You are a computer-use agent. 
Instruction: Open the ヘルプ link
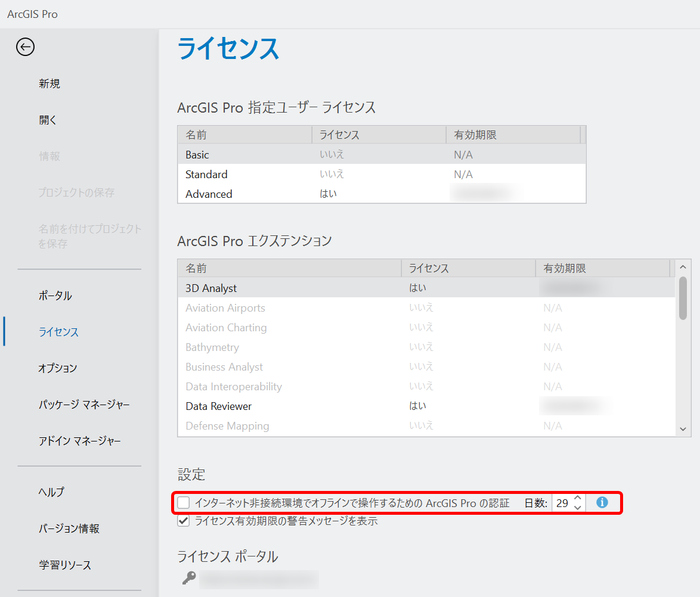pyautogui.click(x=51, y=492)
